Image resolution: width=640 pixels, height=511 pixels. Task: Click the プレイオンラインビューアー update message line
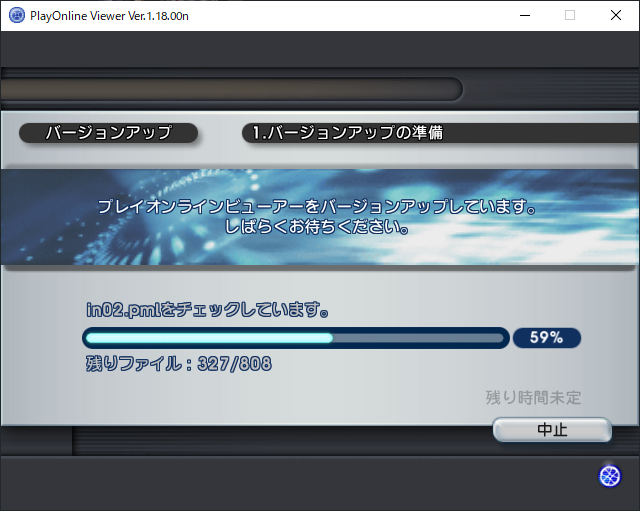pos(317,207)
